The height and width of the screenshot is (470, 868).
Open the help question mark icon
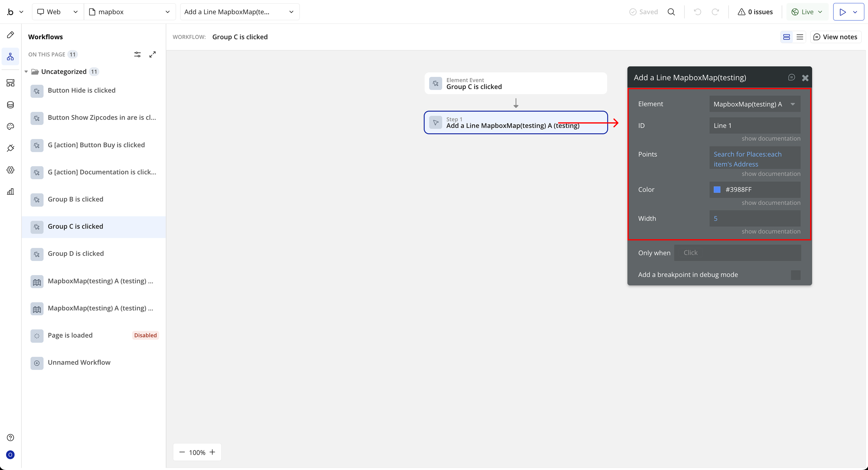(x=11, y=437)
